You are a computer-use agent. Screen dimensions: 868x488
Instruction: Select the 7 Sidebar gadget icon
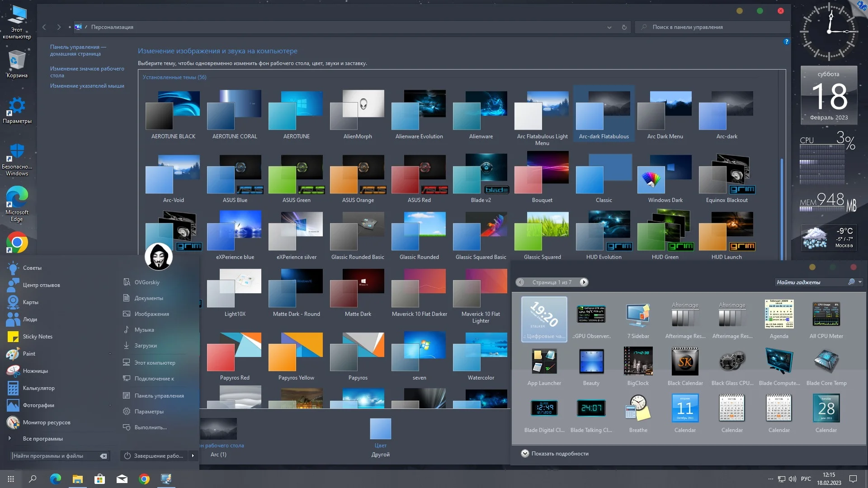(x=638, y=315)
